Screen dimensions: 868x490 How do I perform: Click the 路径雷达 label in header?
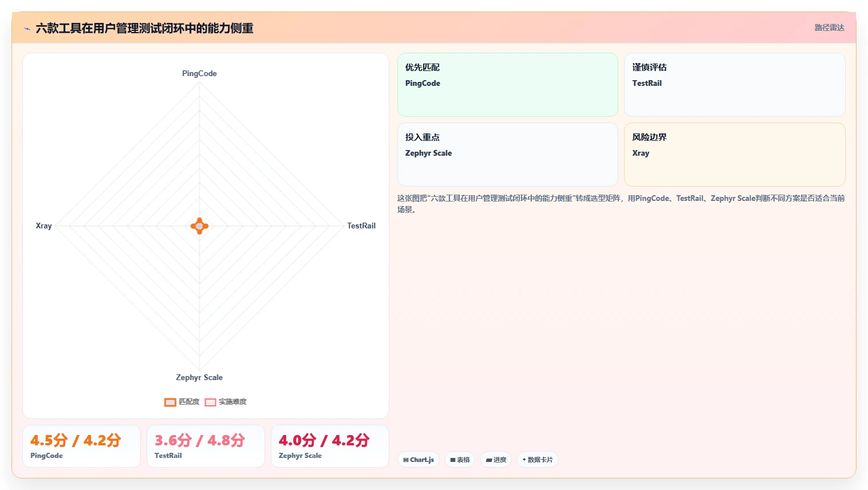(830, 27)
